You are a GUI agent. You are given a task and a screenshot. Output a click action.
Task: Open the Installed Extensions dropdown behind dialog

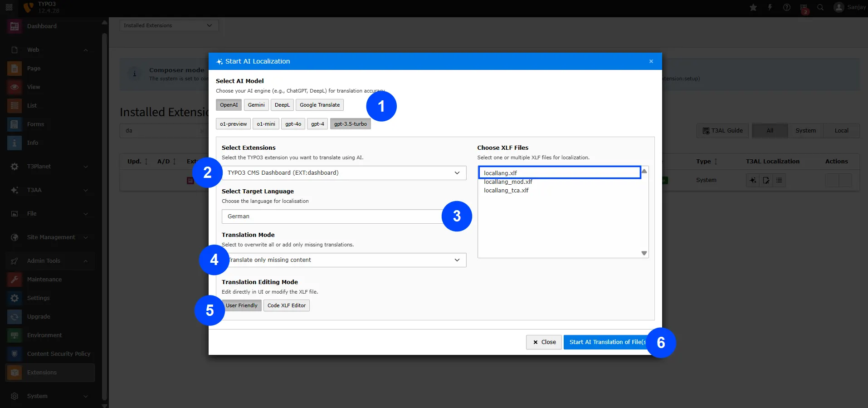[x=169, y=25]
